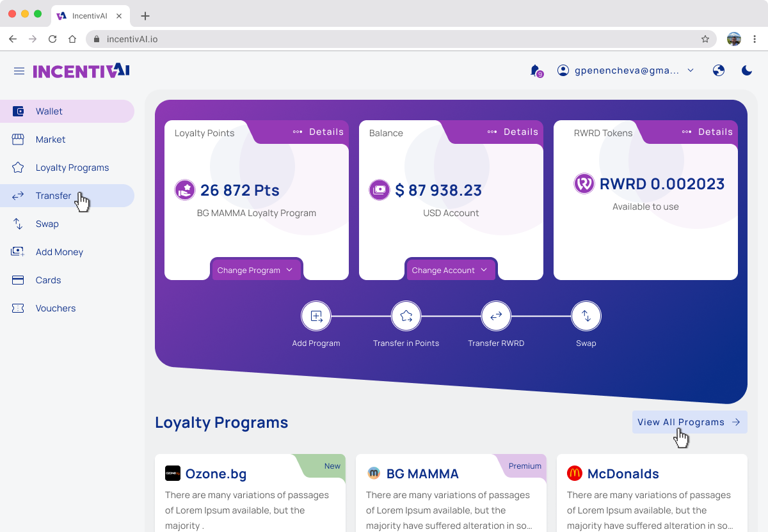Expand the gpenencheva account menu chevron

click(x=691, y=70)
